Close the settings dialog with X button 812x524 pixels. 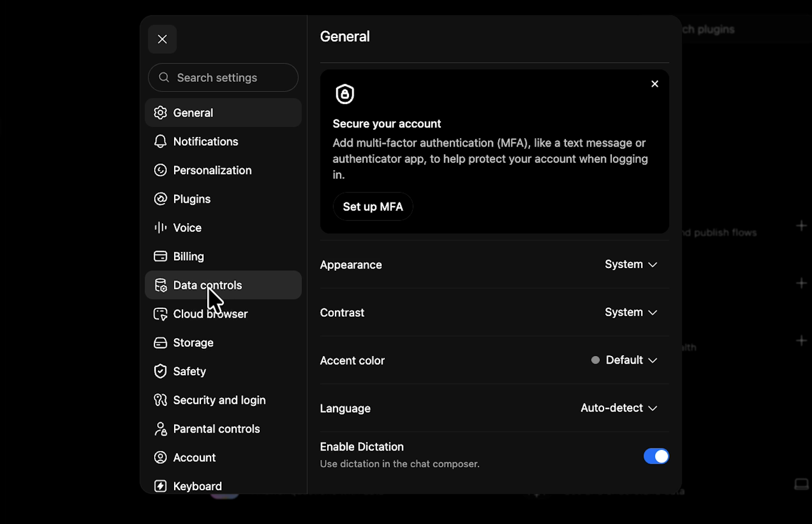[162, 39]
